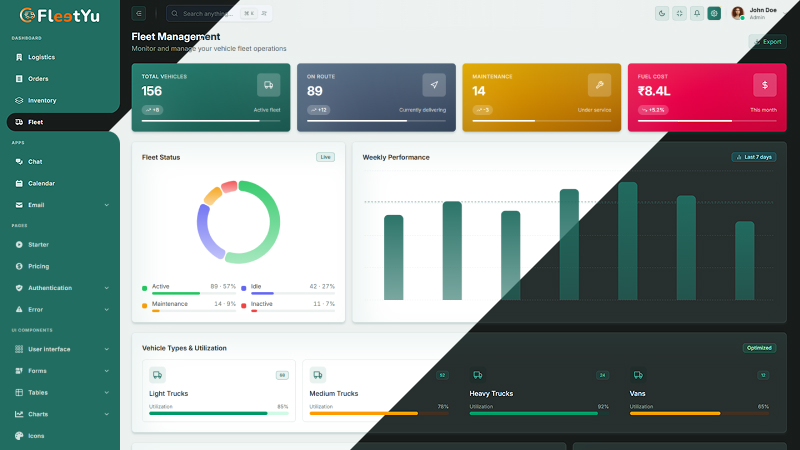The image size is (800, 450).
Task: Toggle fullscreen mode in the top bar
Action: point(679,13)
